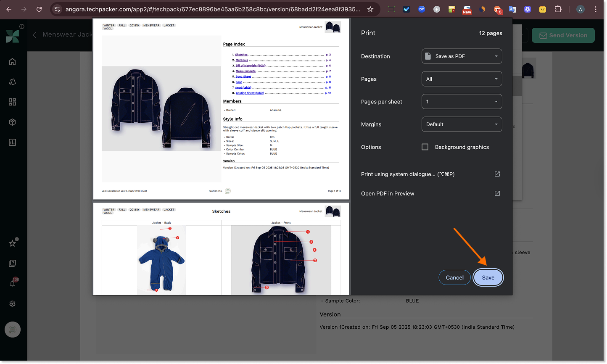Click the 3D box icon in the sidebar
Image resolution: width=607 pixels, height=364 pixels.
13,122
